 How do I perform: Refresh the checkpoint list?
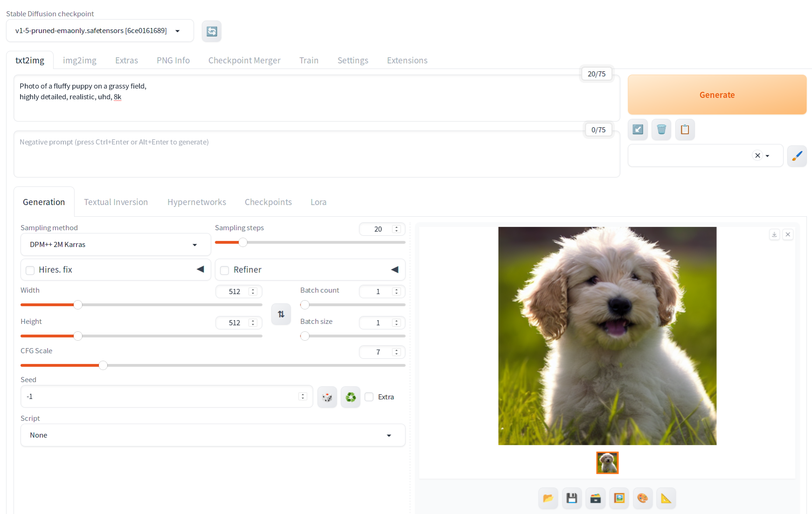pos(212,31)
